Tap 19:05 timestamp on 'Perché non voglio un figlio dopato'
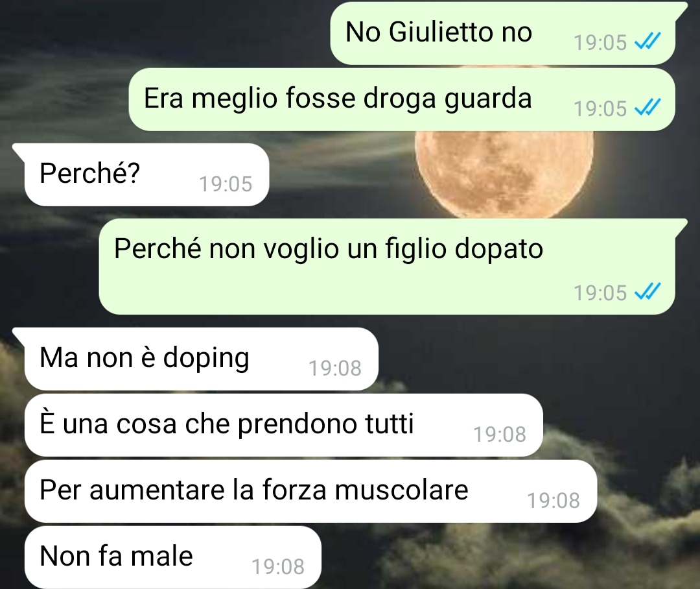The width and height of the screenshot is (700, 589). (x=600, y=293)
